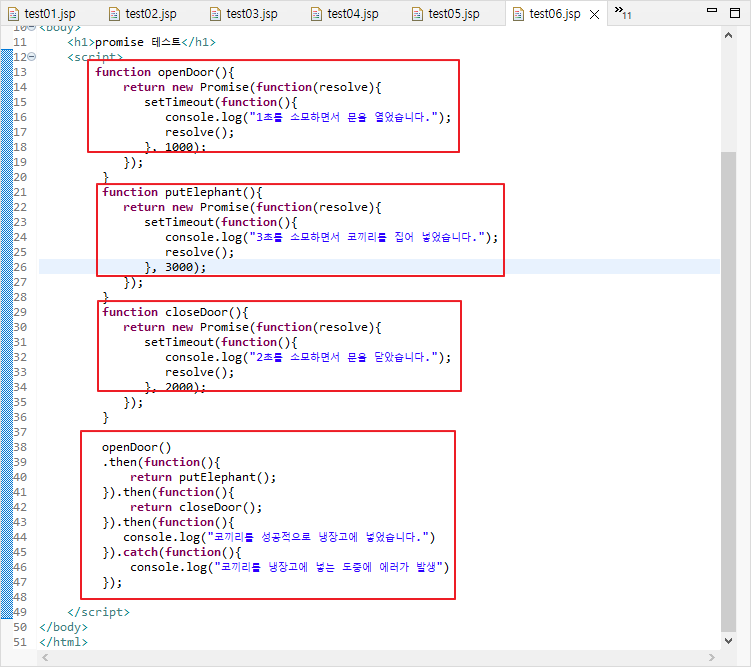Close the test06.jsp editor tab

[x=594, y=14]
